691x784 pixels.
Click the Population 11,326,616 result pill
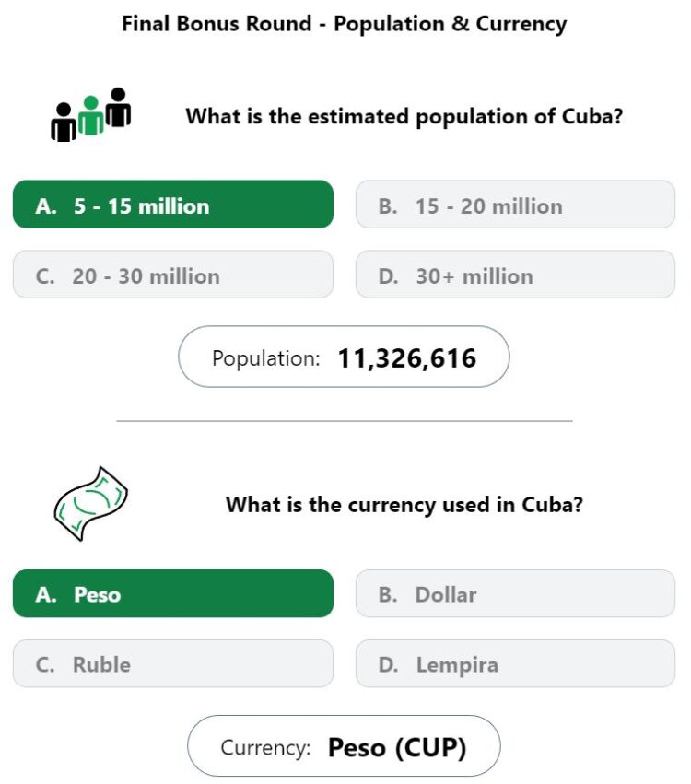point(344,357)
